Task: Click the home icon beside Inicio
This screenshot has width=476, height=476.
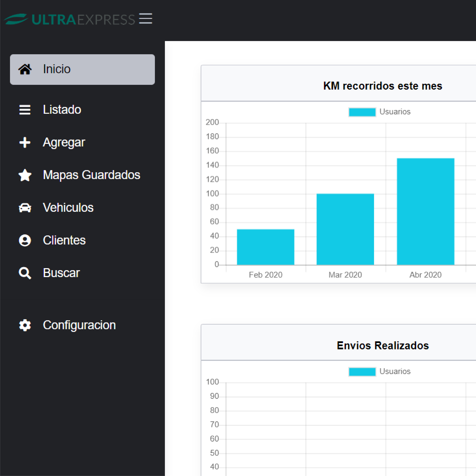Action: point(25,69)
